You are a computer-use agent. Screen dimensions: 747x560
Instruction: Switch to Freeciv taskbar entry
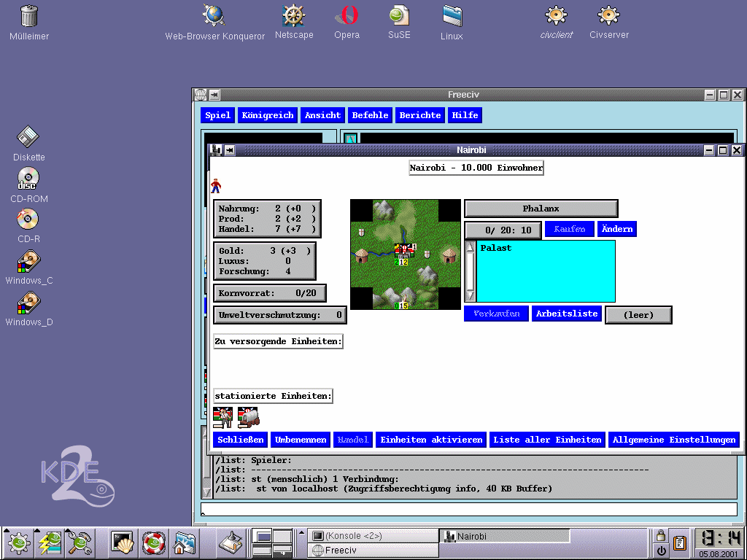click(x=372, y=550)
